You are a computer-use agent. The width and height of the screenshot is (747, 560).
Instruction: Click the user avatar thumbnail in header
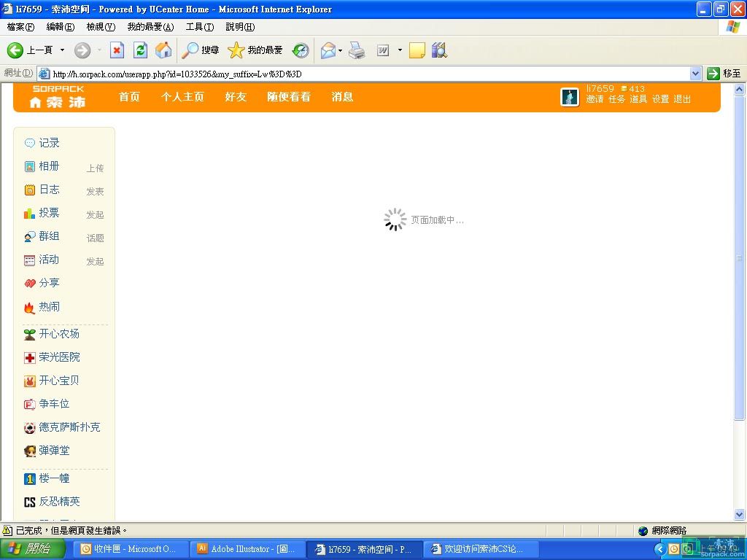[x=570, y=96]
